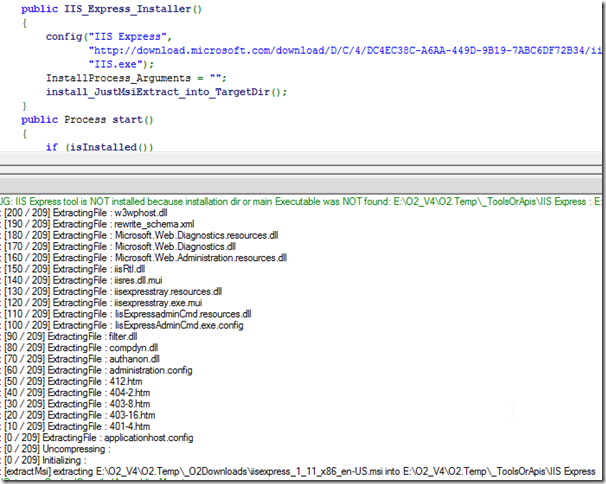Select log entry for 403-16.htm

pos(79,414)
